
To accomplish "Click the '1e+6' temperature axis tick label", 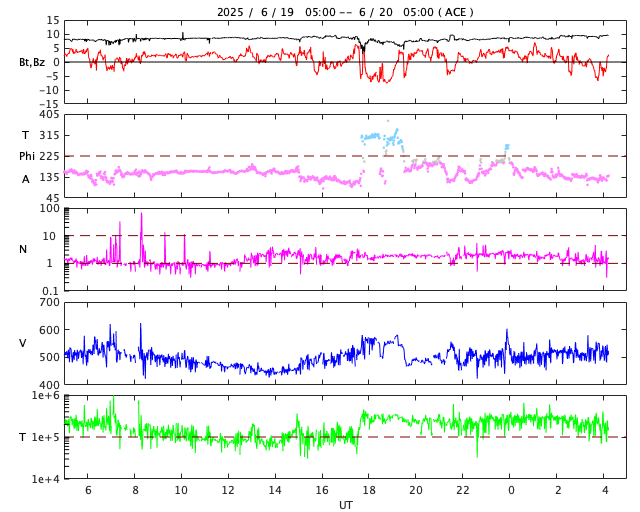I will click(46, 395).
